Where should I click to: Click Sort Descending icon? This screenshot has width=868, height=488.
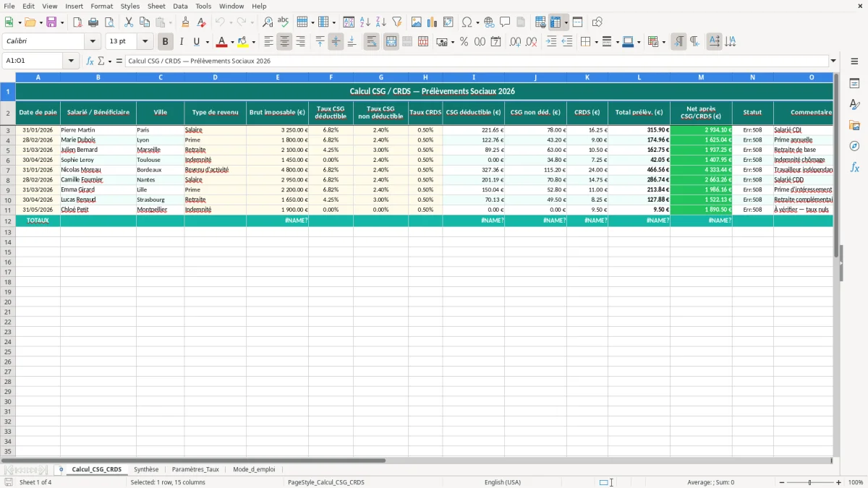coord(381,22)
